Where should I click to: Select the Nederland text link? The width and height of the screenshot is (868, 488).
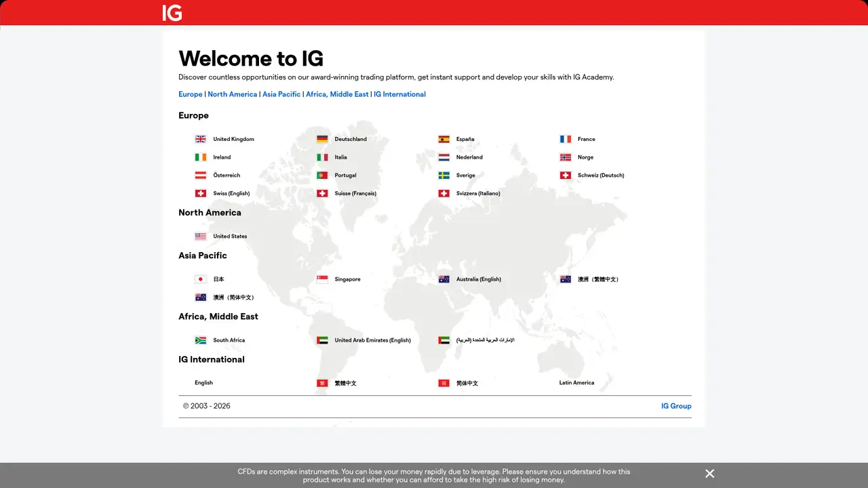click(x=469, y=157)
